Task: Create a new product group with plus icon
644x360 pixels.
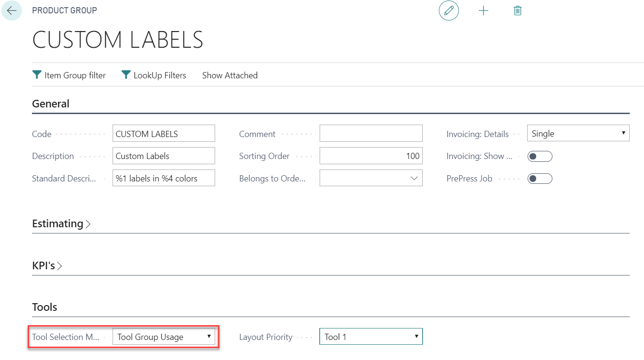Action: click(483, 11)
